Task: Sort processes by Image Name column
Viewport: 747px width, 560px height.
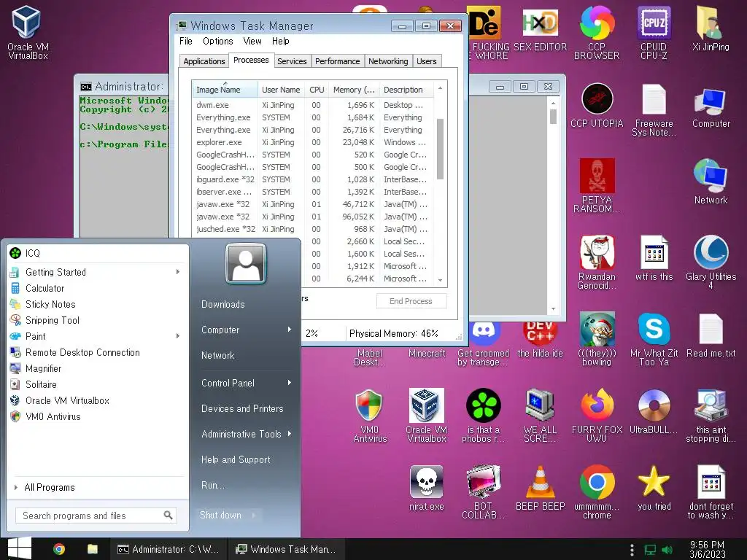Action: pos(225,90)
